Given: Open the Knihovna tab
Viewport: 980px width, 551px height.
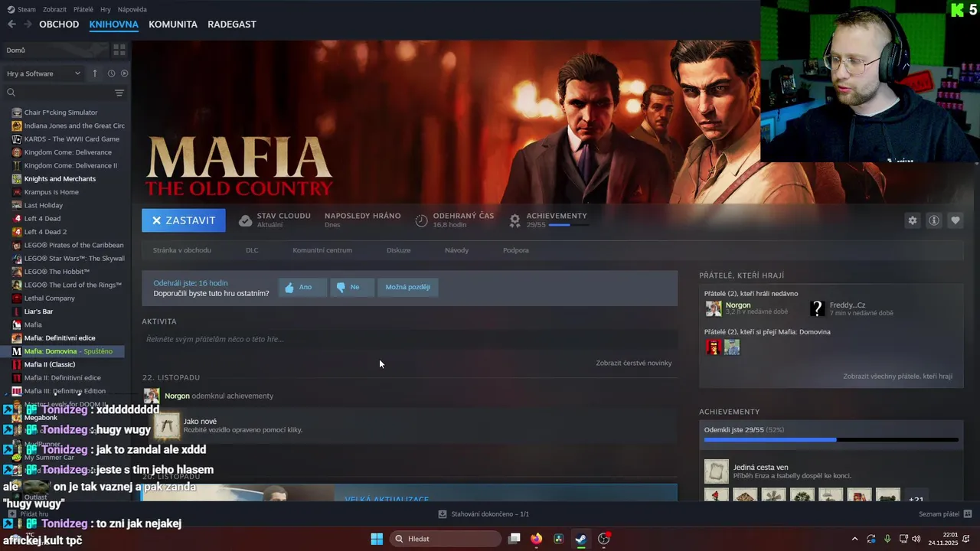Looking at the screenshot, I should click(113, 24).
